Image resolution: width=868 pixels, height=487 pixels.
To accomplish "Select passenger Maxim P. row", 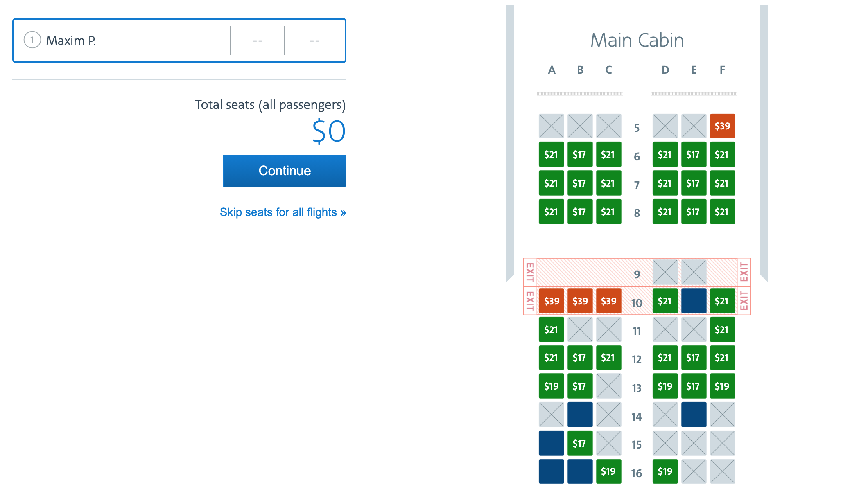I will (x=179, y=41).
